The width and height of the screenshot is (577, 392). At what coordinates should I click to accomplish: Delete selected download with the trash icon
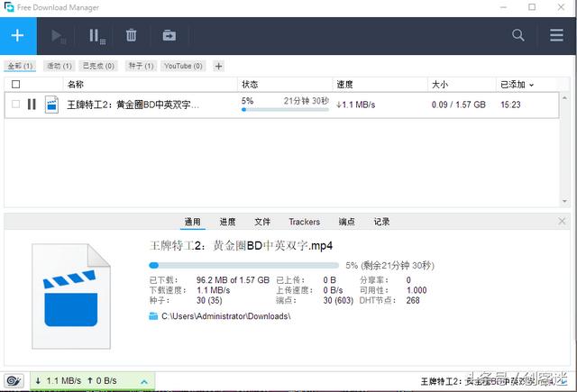pos(132,36)
